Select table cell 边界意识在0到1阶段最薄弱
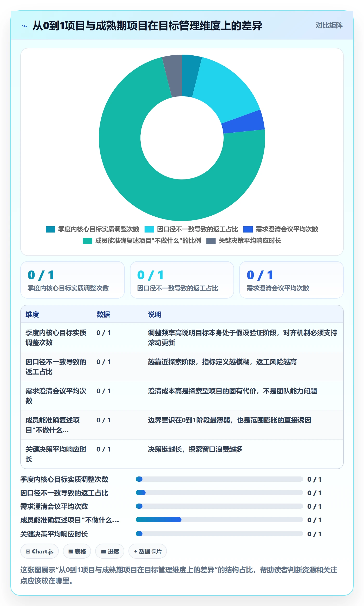The height and width of the screenshot is (606, 364). click(230, 420)
